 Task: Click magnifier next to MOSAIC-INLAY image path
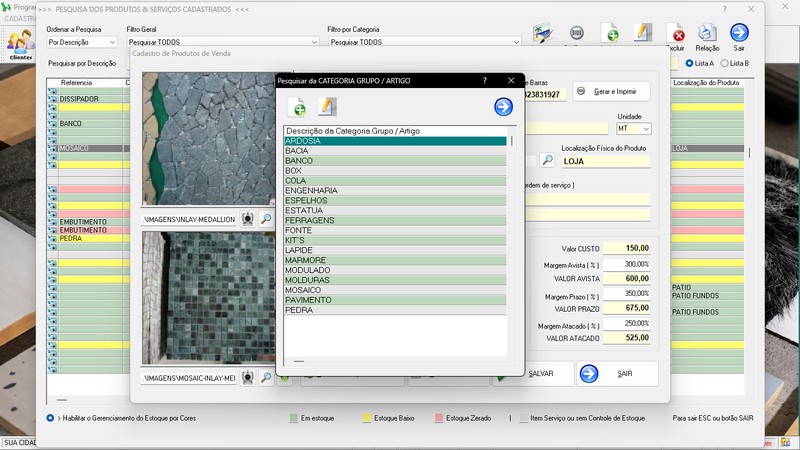click(266, 378)
